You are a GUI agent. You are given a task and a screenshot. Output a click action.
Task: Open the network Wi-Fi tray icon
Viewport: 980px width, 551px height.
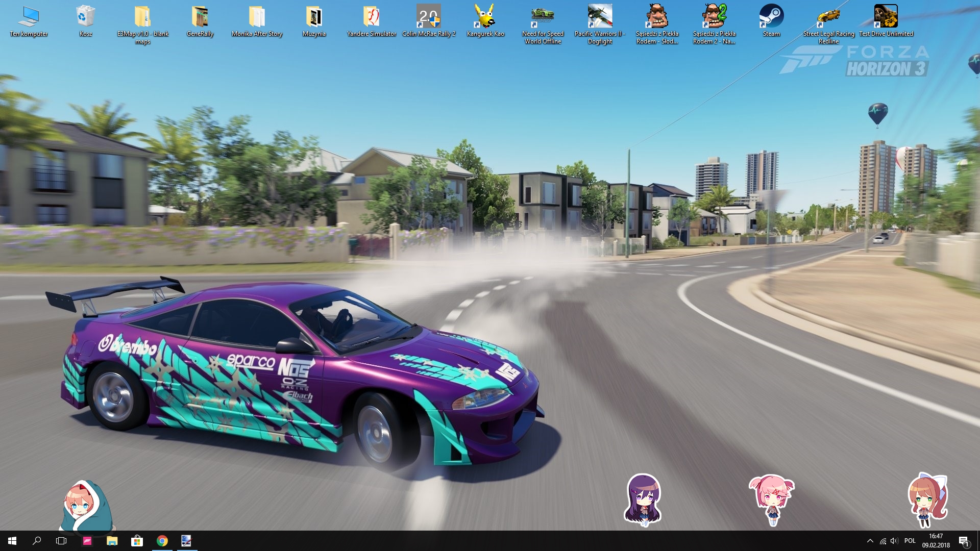[x=883, y=541]
